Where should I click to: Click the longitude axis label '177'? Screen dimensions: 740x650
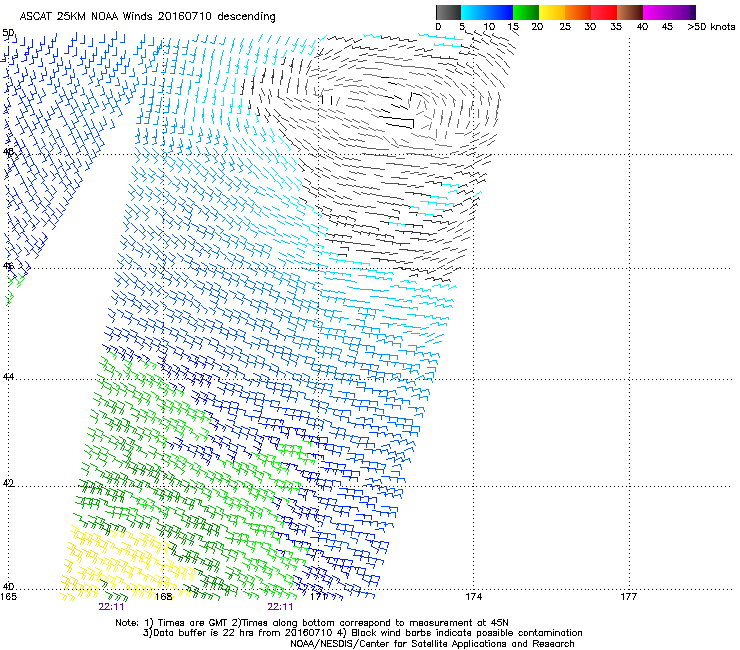[x=629, y=597]
